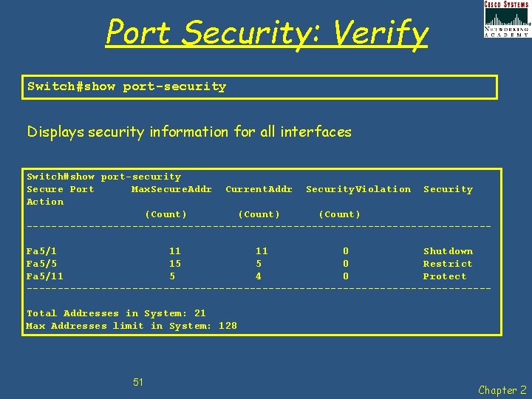Image resolution: width=532 pixels, height=399 pixels.
Task: Click the MaxSecureAddr column header
Action: [171, 189]
